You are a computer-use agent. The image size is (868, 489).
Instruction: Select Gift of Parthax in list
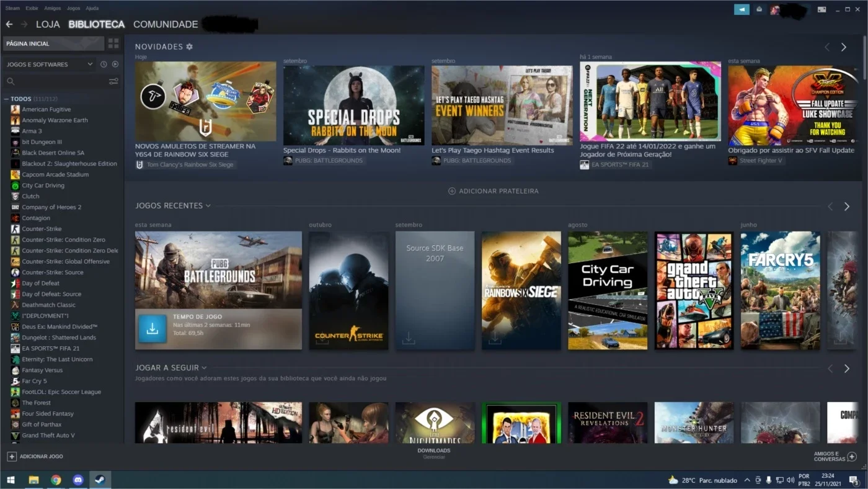tap(42, 424)
